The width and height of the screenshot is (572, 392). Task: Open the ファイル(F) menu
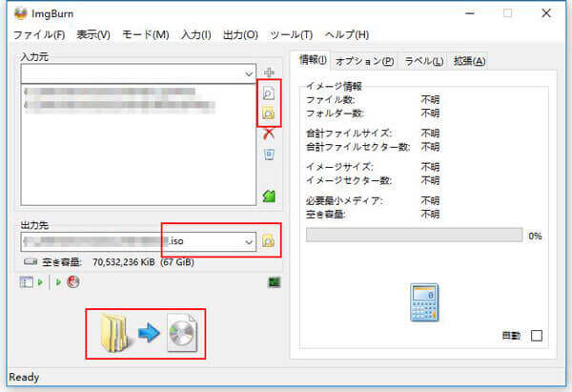(x=39, y=35)
